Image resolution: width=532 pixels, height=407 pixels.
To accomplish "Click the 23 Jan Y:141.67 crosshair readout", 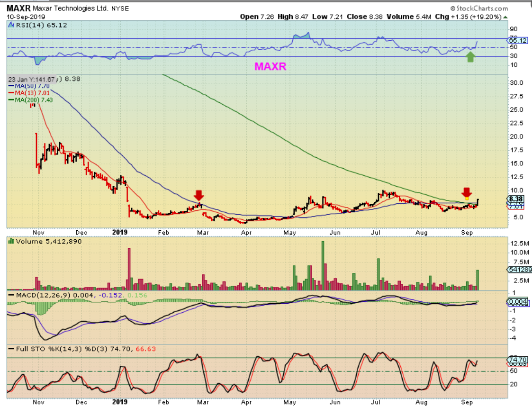I will point(31,80).
